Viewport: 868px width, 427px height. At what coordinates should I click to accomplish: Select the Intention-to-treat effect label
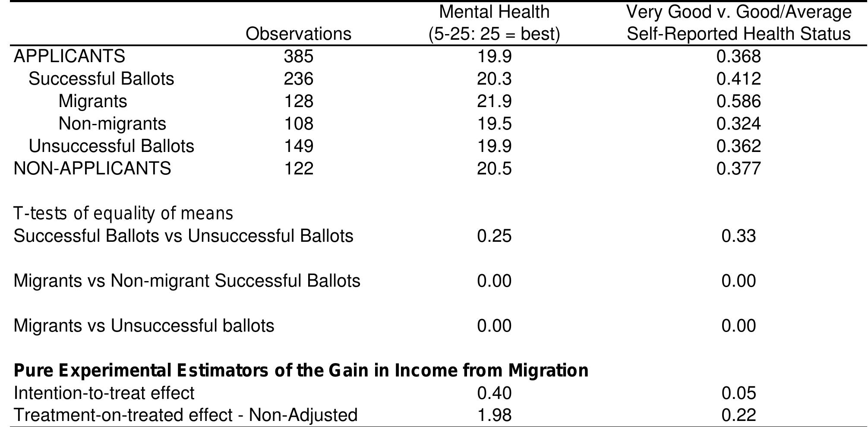(104, 393)
